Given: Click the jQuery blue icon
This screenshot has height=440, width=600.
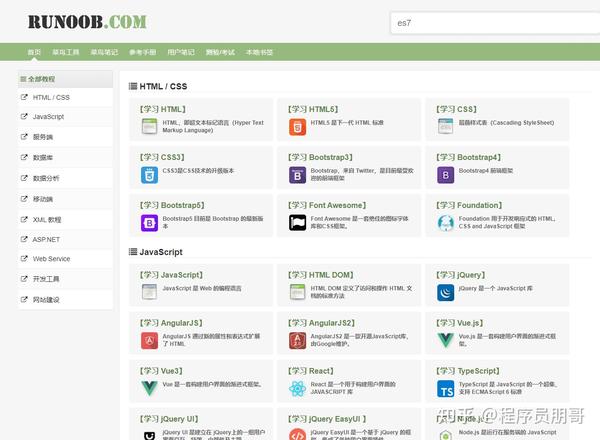Looking at the screenshot, I should click(x=445, y=293).
